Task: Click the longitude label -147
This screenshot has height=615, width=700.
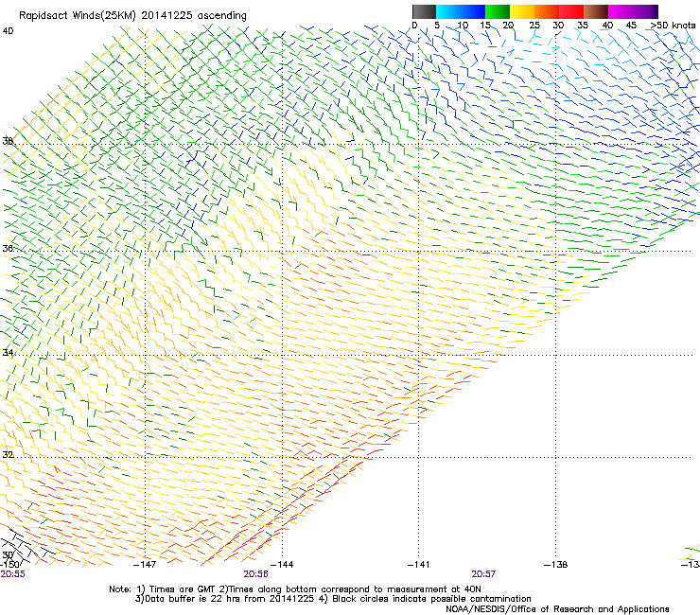Action: pyautogui.click(x=145, y=565)
